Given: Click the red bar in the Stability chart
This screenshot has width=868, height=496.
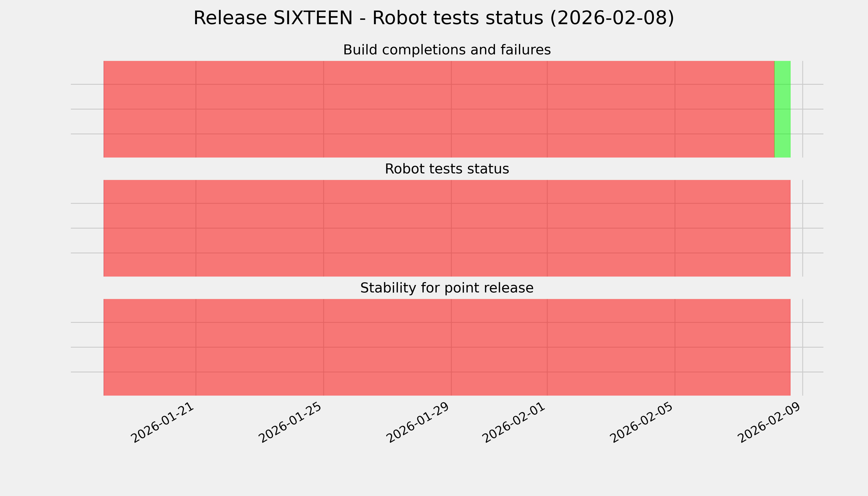Looking at the screenshot, I should (x=447, y=347).
